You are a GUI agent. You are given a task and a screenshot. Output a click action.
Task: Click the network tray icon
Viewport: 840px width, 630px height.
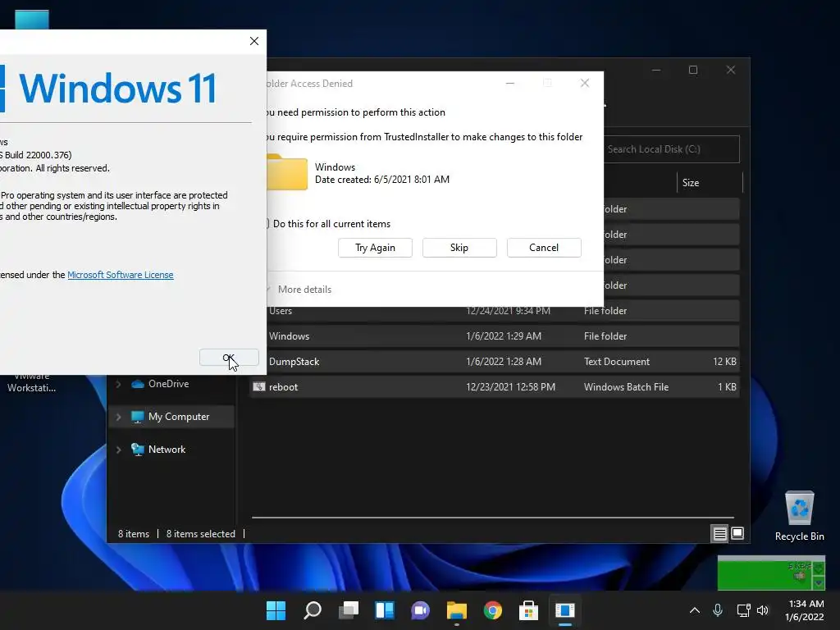pos(743,610)
